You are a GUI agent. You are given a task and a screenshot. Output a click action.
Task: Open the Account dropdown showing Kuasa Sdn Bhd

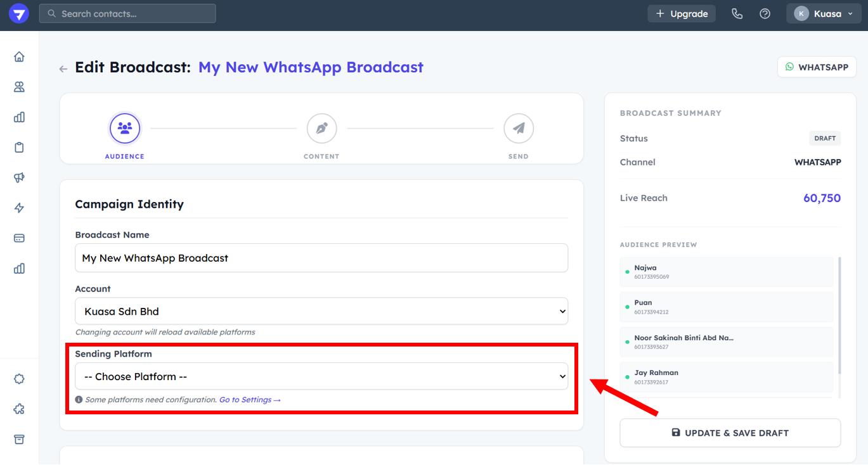click(x=321, y=312)
